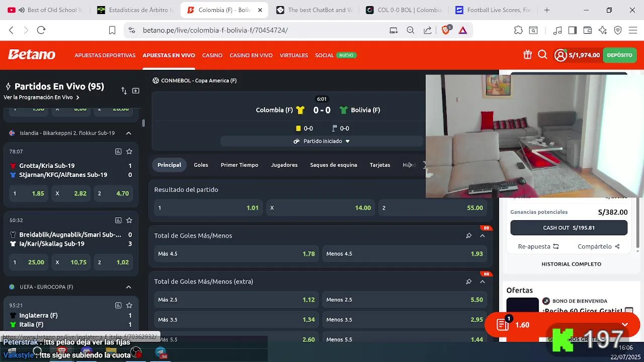Reload the page
The width and height of the screenshot is (644, 362).
pyautogui.click(x=41, y=30)
